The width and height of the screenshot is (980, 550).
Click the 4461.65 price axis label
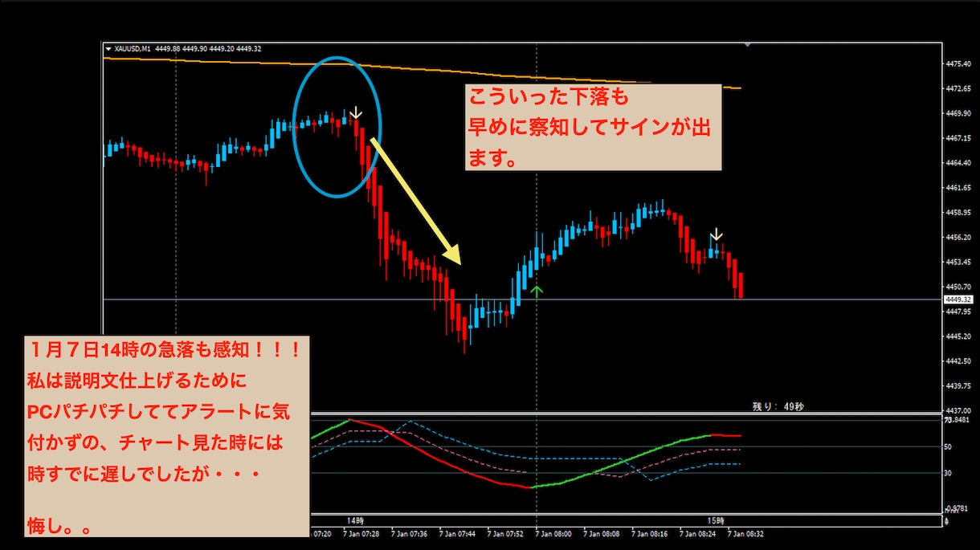959,188
